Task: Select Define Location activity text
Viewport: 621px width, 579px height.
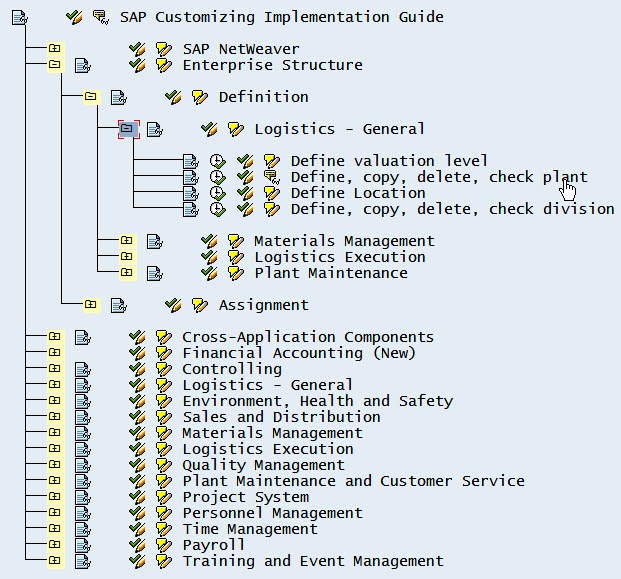Action: tap(357, 193)
